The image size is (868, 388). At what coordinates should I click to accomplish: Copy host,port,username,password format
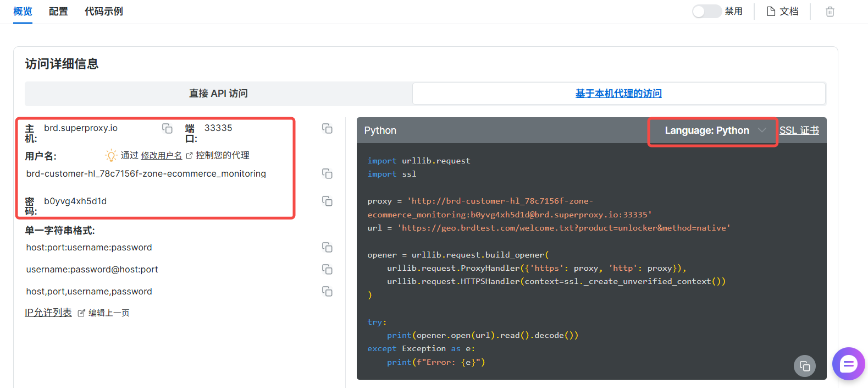pyautogui.click(x=327, y=291)
